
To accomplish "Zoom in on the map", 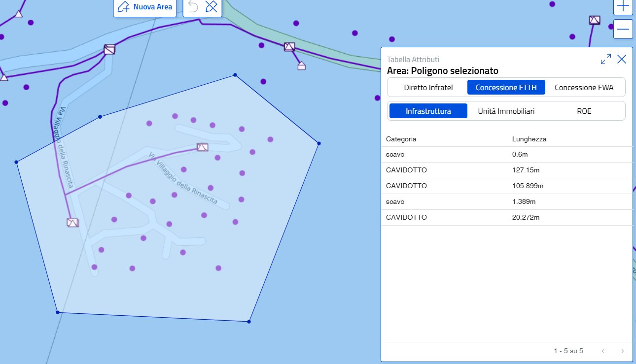I will click(x=623, y=6).
